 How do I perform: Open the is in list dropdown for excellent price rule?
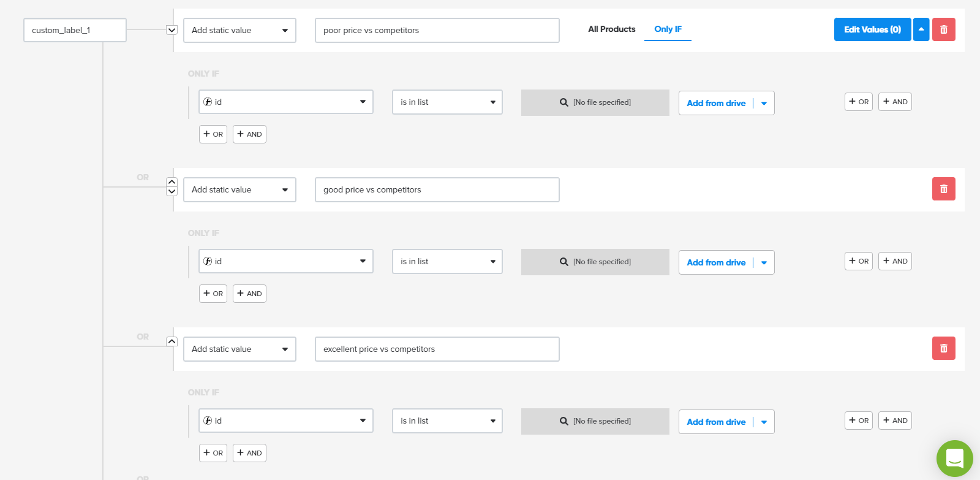(x=447, y=421)
